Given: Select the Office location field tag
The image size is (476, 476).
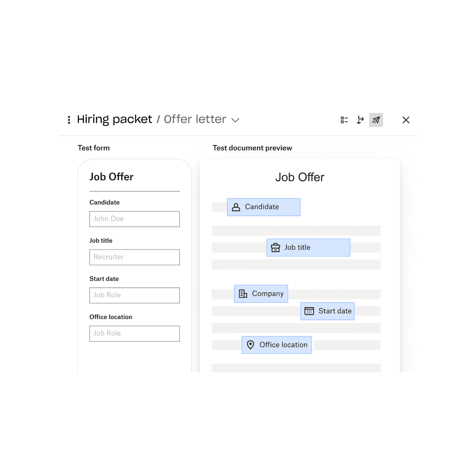Looking at the screenshot, I should [276, 345].
